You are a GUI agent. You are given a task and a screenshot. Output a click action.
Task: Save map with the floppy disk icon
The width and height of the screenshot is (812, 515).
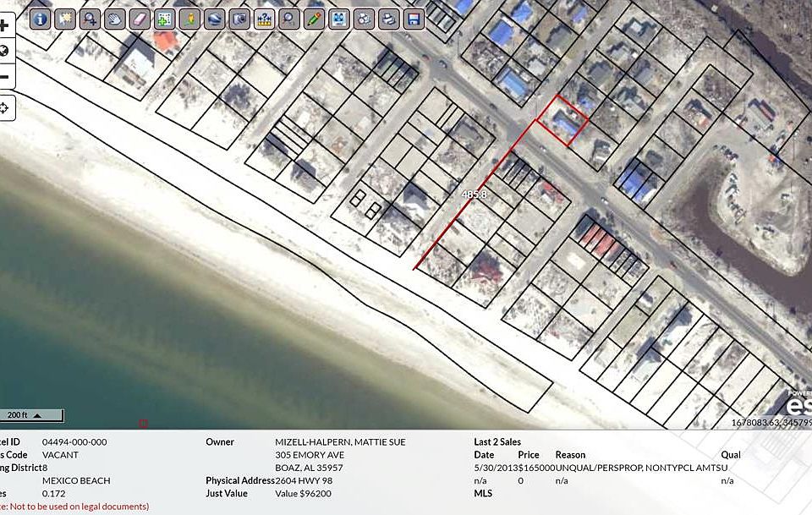click(x=414, y=19)
